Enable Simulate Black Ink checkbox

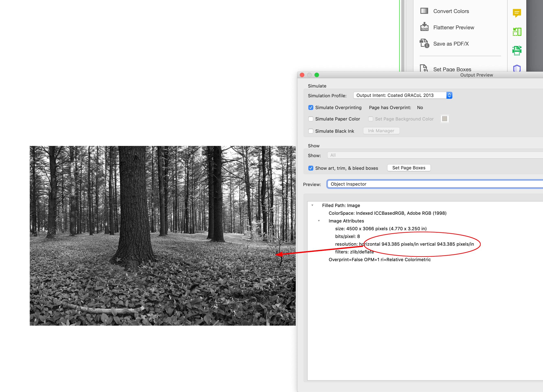(x=311, y=131)
